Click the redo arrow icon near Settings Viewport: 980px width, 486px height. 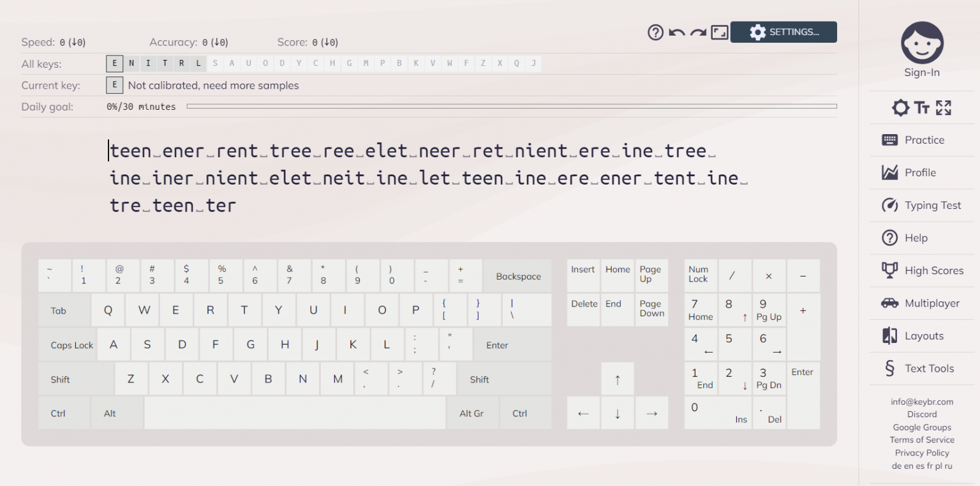[697, 32]
